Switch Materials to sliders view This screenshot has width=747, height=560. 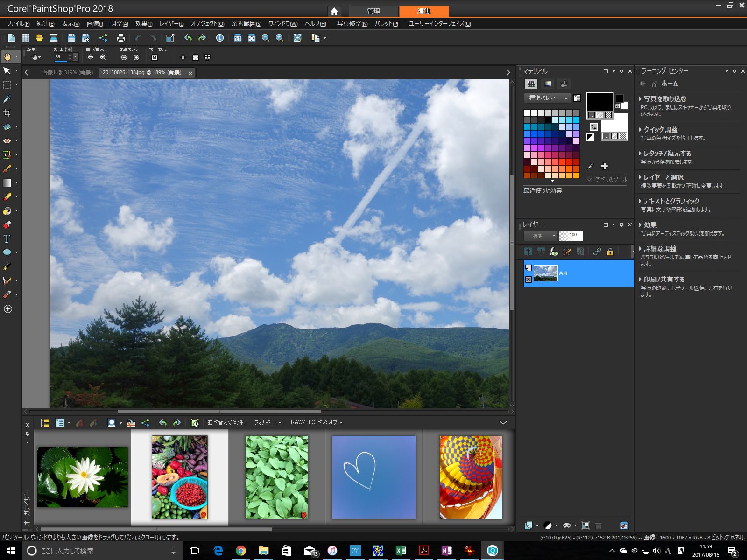pos(564,84)
